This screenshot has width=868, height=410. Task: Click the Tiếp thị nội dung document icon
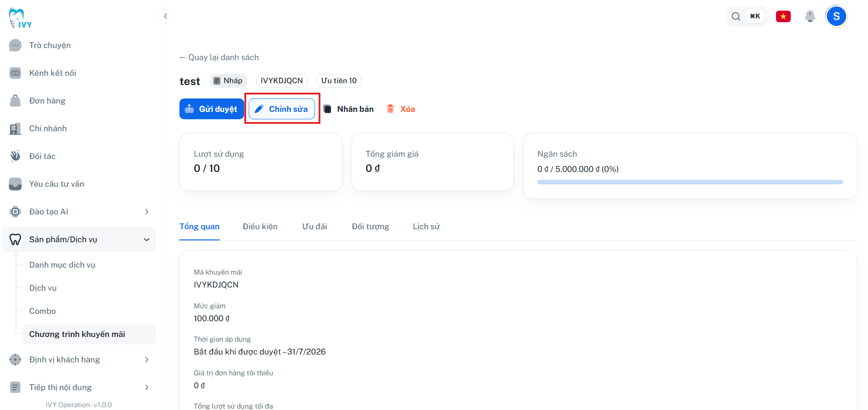(15, 387)
